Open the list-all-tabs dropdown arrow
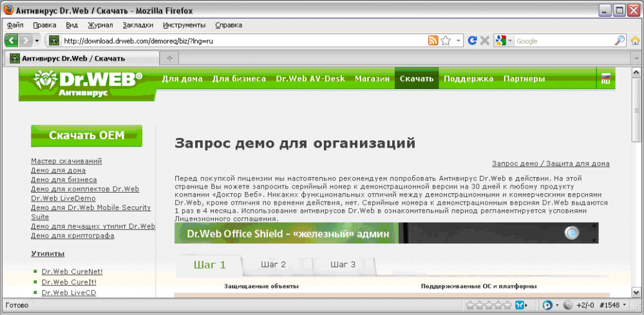This screenshot has height=315, width=644. click(637, 59)
